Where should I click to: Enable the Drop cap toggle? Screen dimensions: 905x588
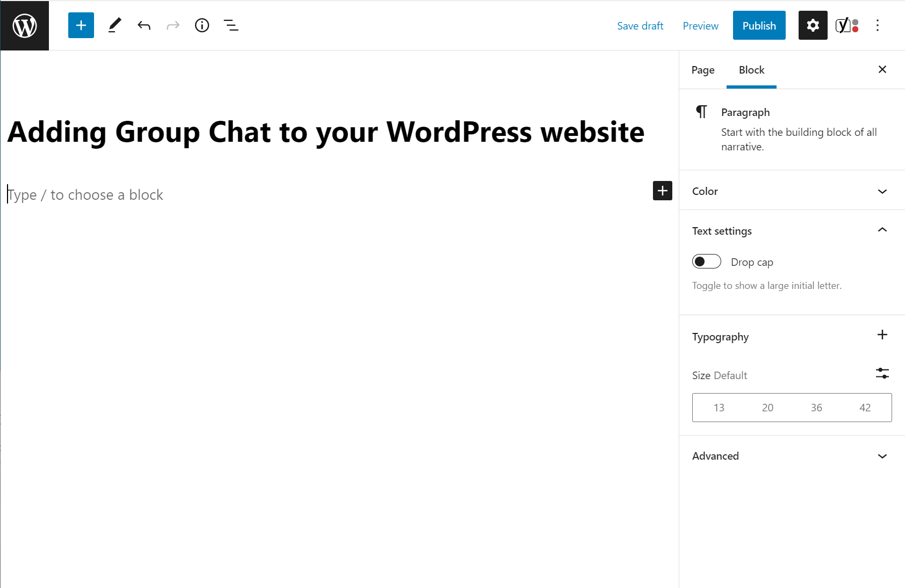click(x=707, y=262)
